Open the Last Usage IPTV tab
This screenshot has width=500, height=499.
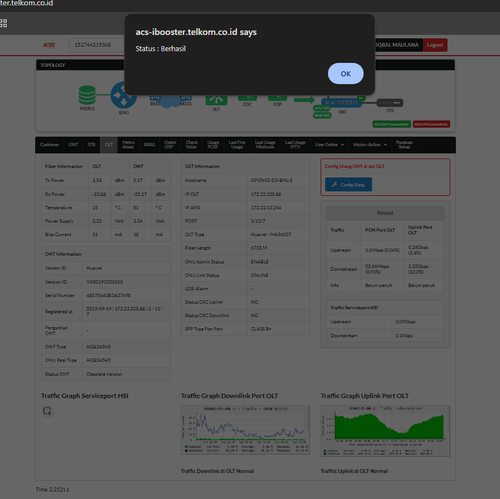coord(295,145)
